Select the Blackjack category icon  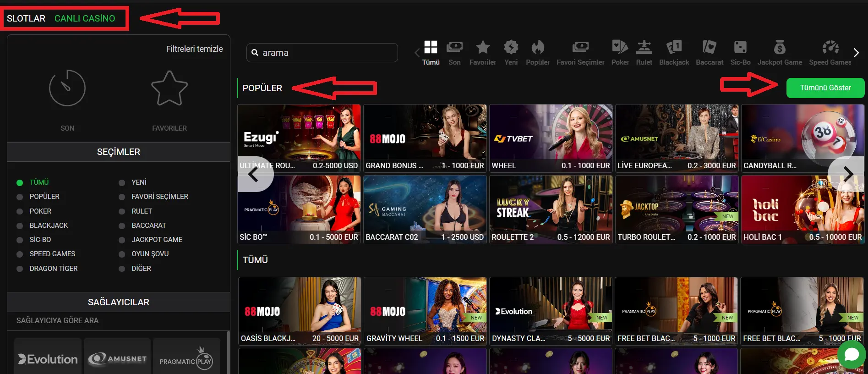674,47
